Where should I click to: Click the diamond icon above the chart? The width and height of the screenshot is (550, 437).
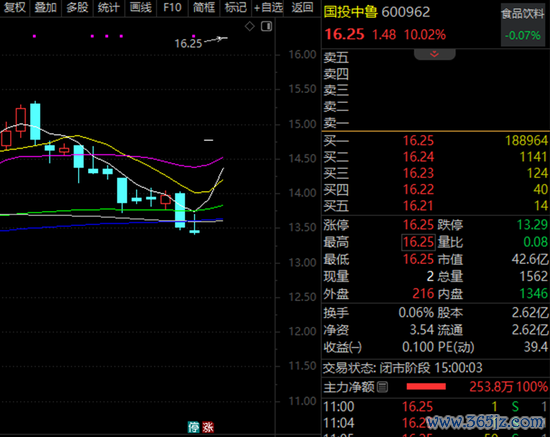tap(249, 26)
